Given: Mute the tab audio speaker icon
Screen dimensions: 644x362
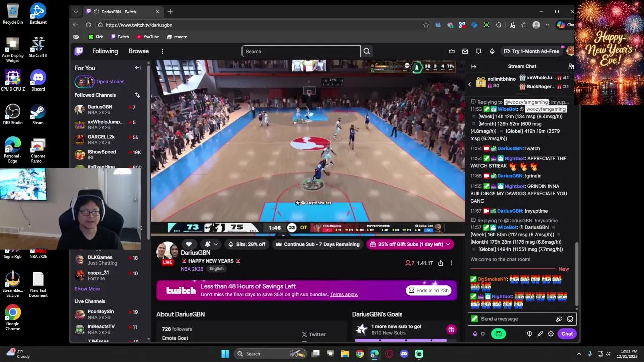Looking at the screenshot, I should pos(96,12).
